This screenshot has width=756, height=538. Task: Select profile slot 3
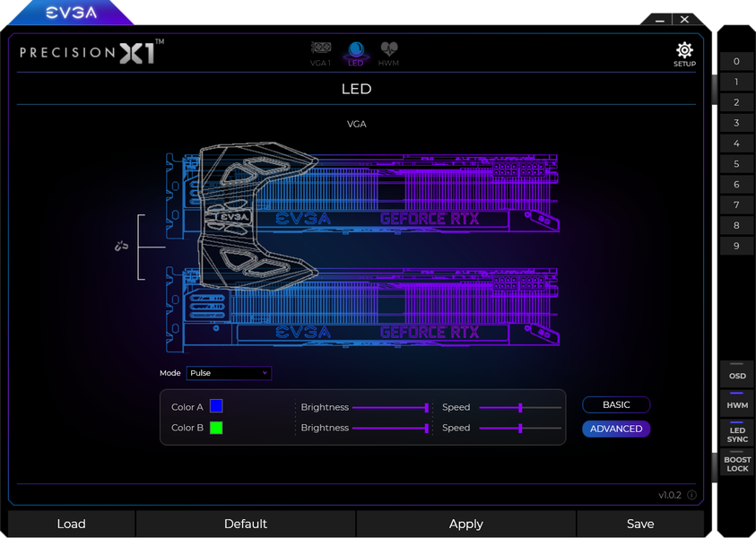click(736, 123)
